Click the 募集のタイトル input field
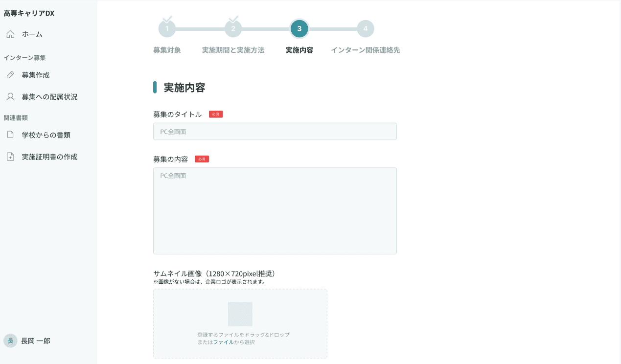Screen dimensions: 621x364 coord(275,131)
